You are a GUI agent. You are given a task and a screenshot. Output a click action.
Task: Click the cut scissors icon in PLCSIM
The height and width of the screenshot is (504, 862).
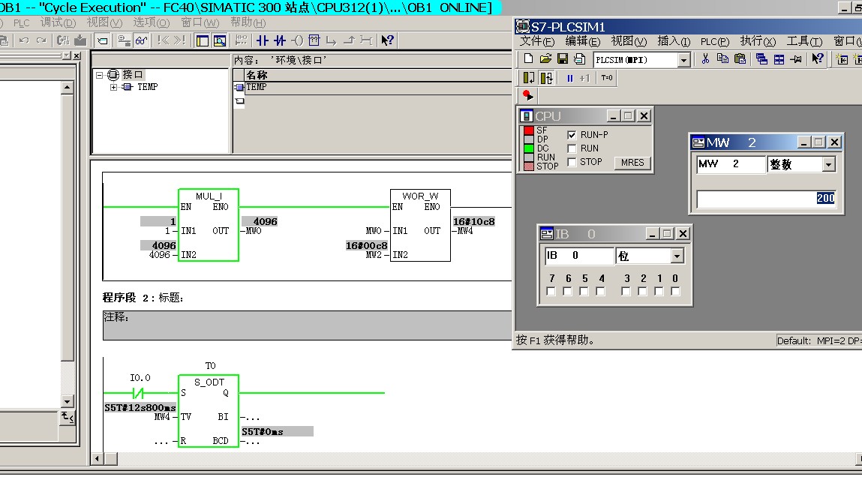tap(705, 58)
